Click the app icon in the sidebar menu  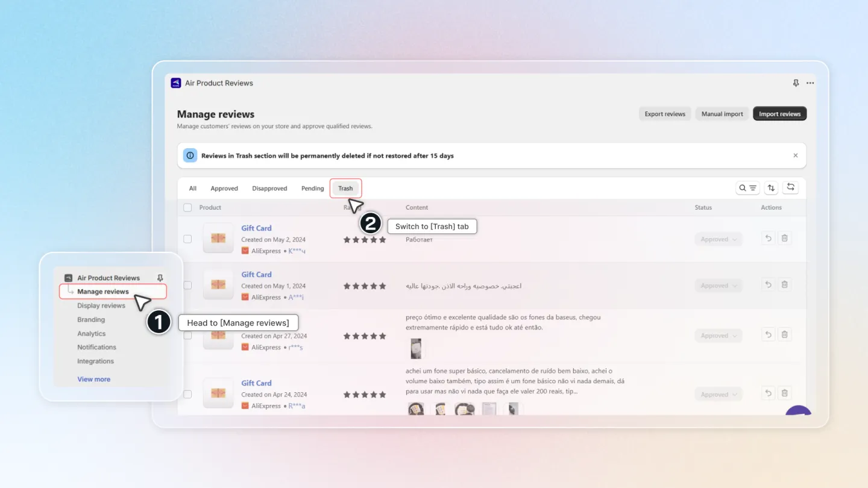pyautogui.click(x=69, y=278)
